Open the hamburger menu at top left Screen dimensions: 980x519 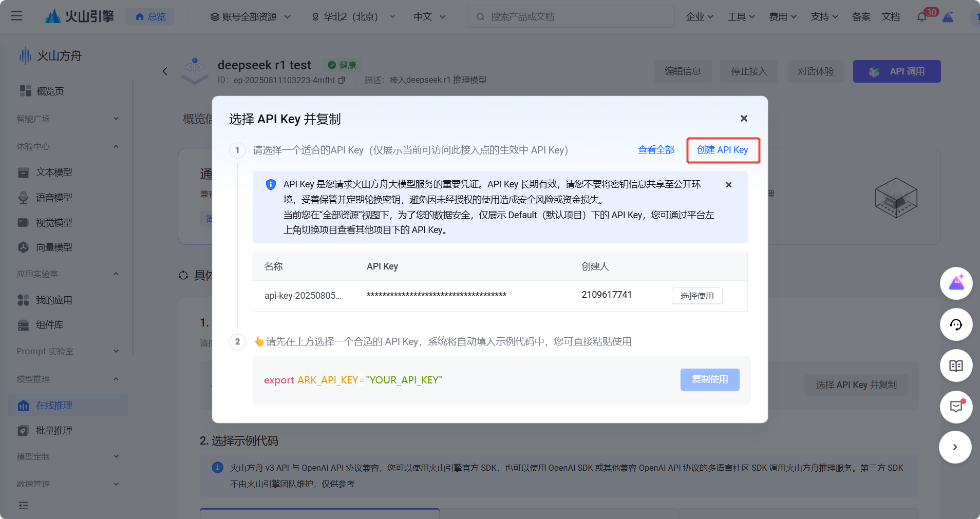[16, 16]
